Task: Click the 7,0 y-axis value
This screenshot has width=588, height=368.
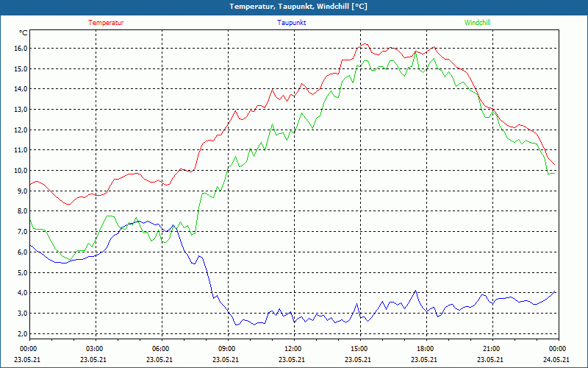Action: 23,232
